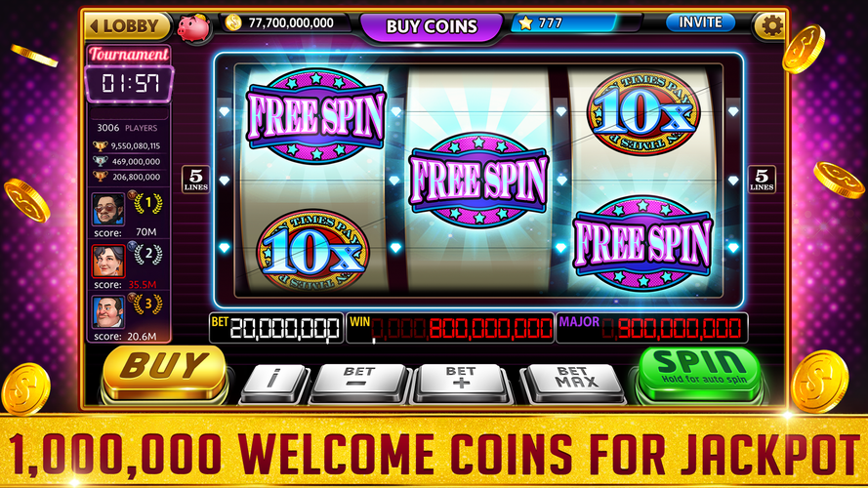This screenshot has height=488, width=868.
Task: Click the left 5 Lines indicator
Action: pos(196,180)
